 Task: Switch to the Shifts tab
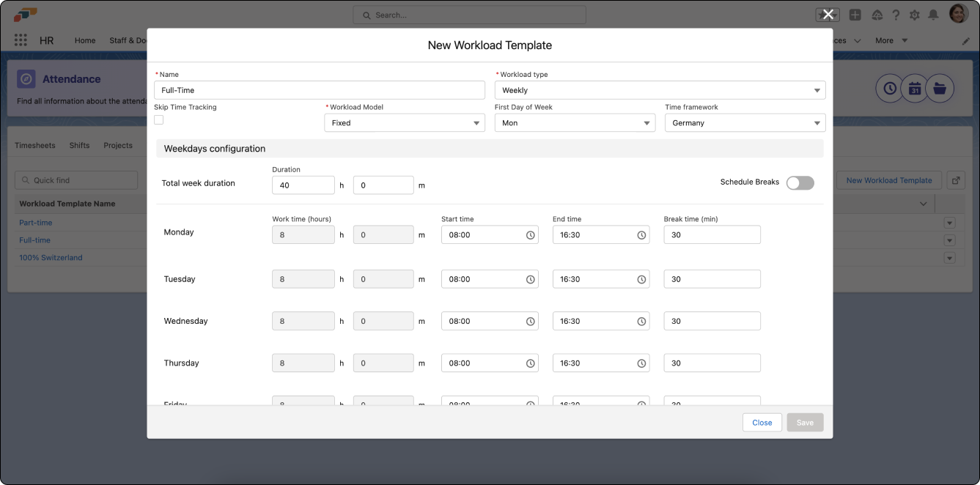79,145
